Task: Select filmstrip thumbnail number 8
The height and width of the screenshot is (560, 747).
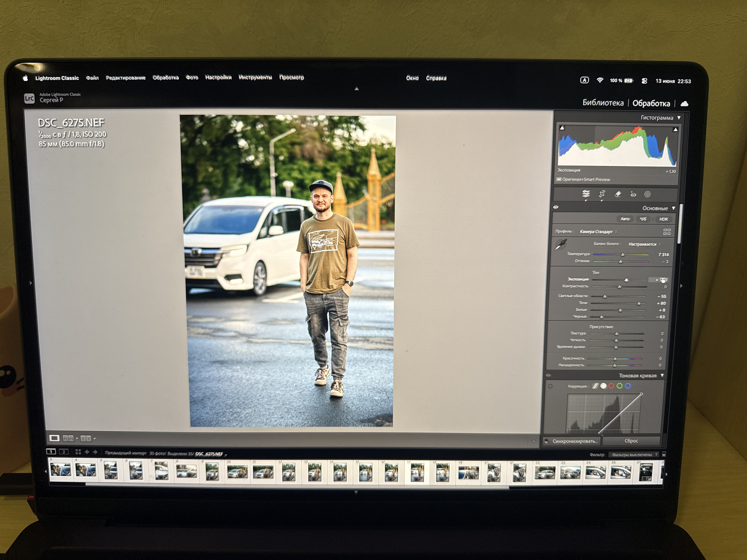Action: [186, 472]
